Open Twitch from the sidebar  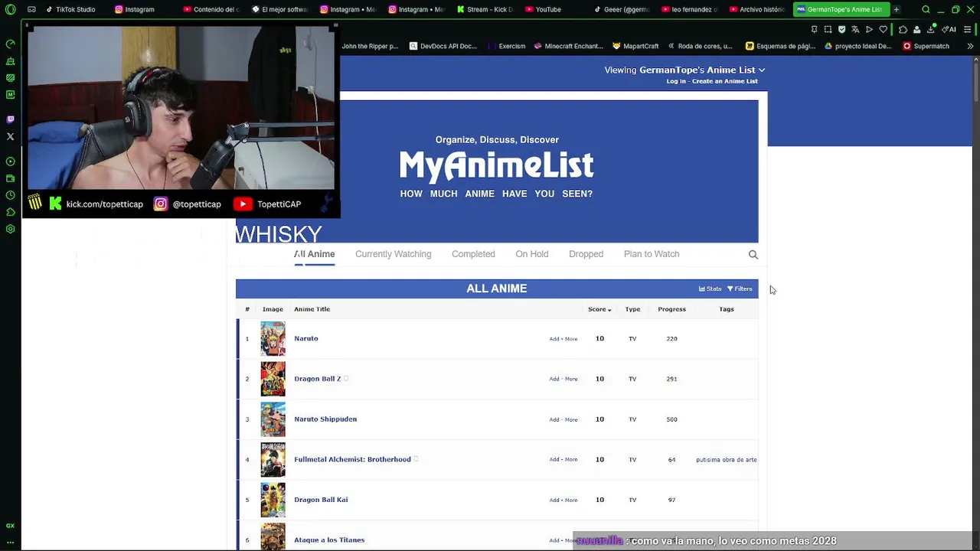(10, 119)
